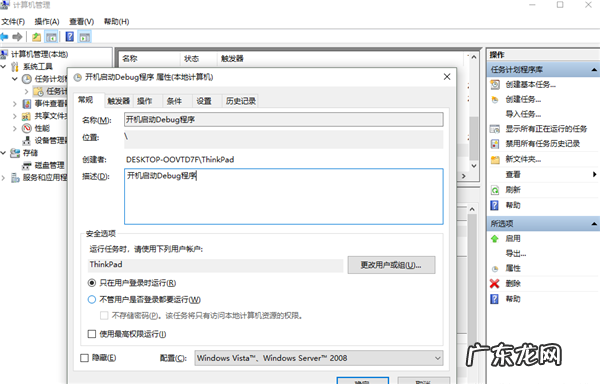
Task: Click 帮助 under 任务计划程序库 section
Action: pyautogui.click(x=513, y=205)
